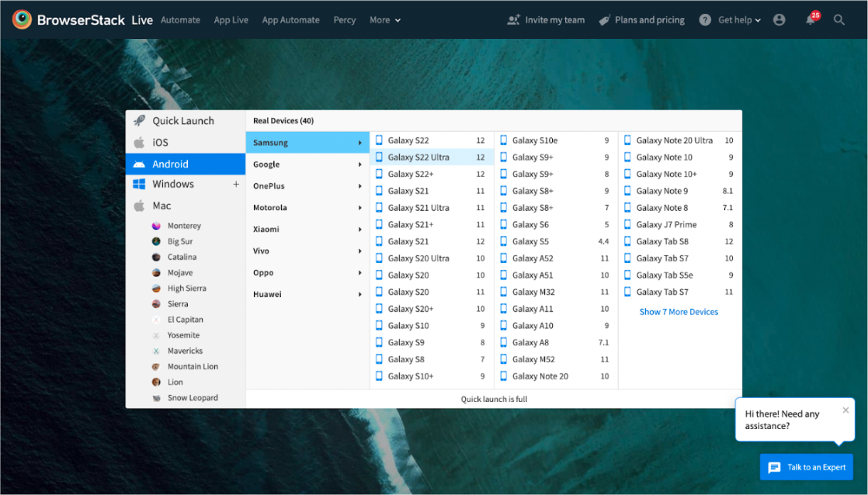Click the Snow Leopard macOS icon
Viewport: 868px width, 495px height.
coord(156,398)
